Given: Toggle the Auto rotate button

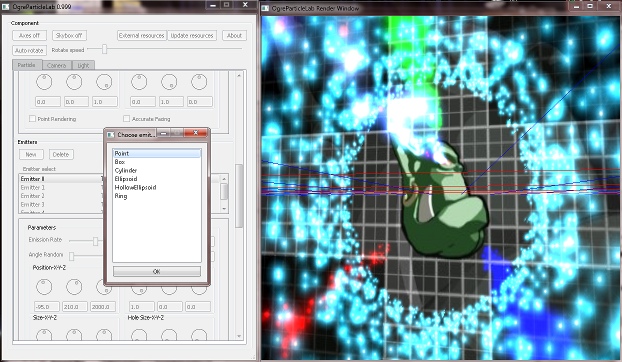Looking at the screenshot, I should click(29, 50).
